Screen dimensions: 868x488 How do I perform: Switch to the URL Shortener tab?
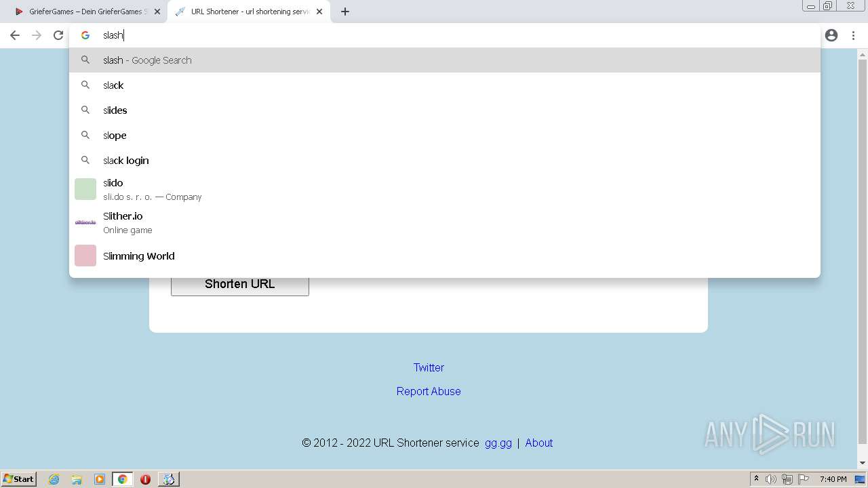coord(249,12)
